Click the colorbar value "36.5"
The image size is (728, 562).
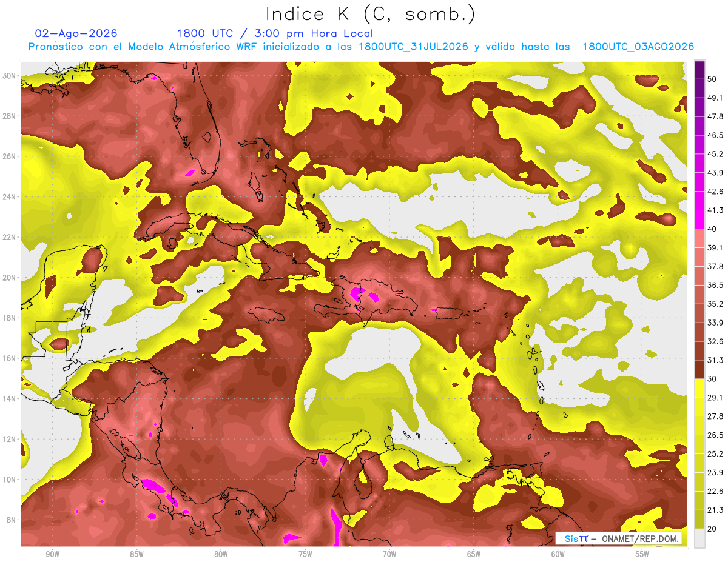[716, 285]
